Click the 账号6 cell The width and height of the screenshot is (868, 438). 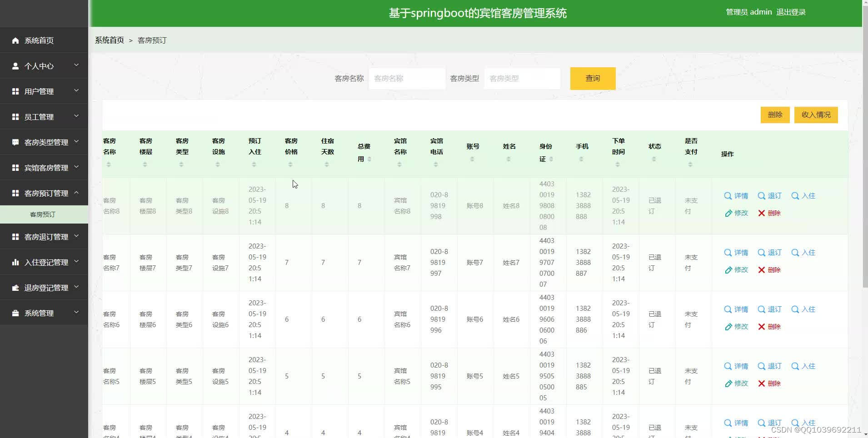point(475,319)
